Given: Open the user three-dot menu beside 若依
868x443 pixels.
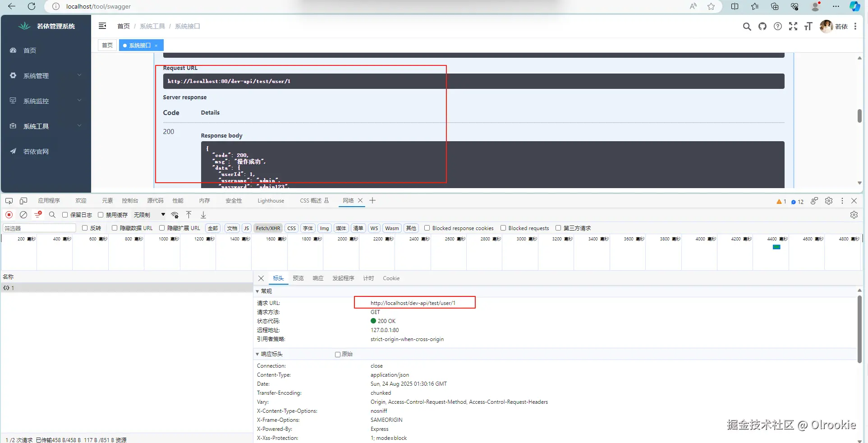Looking at the screenshot, I should click(x=855, y=27).
